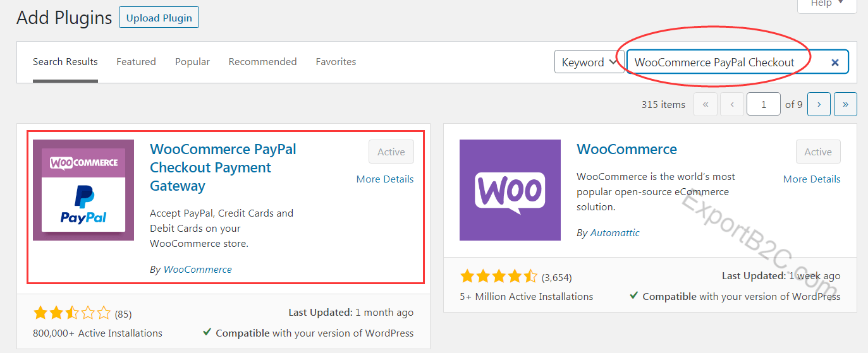Expand the Keyword search type dropdown
Viewport: 868px width, 353px height.
pos(589,62)
